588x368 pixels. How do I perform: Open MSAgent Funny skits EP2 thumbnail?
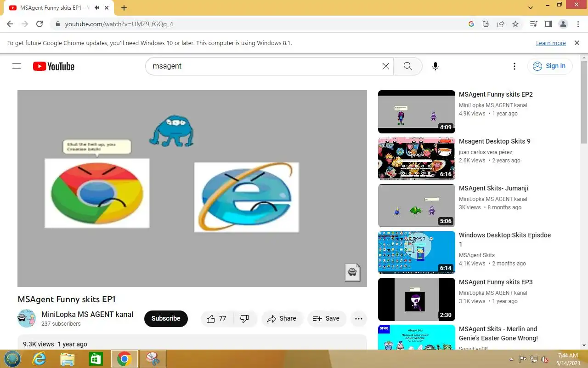[x=417, y=112]
